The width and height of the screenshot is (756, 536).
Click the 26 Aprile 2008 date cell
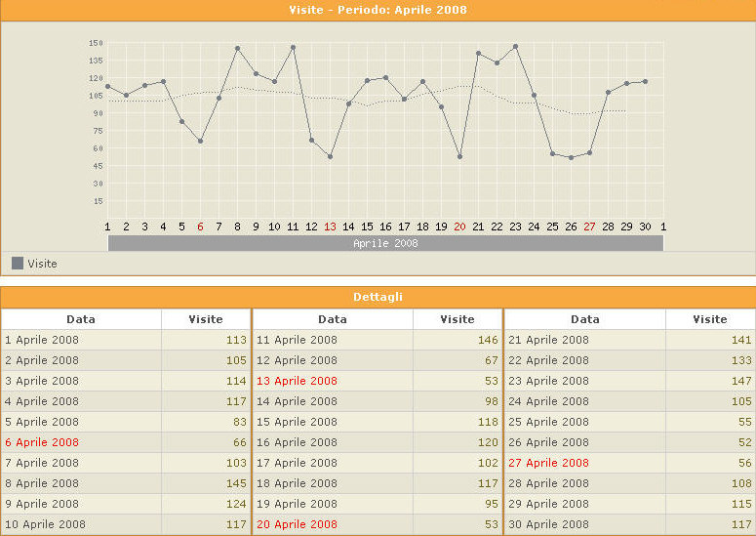[585, 442]
